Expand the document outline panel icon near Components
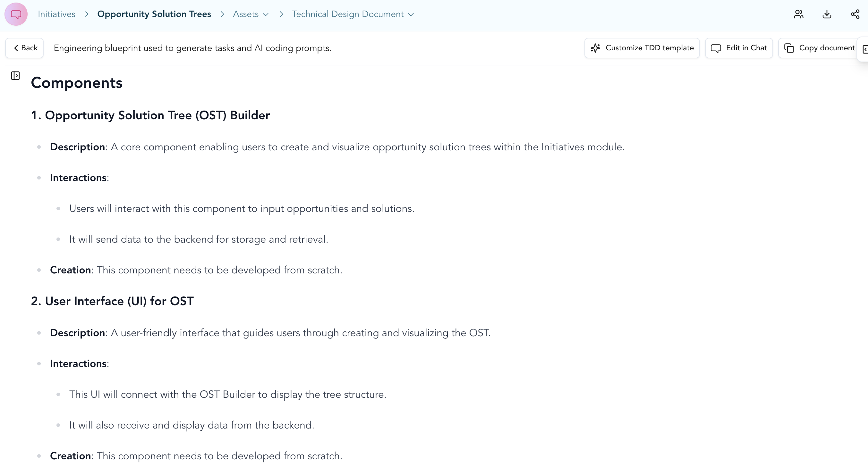This screenshot has width=868, height=475. click(x=15, y=76)
